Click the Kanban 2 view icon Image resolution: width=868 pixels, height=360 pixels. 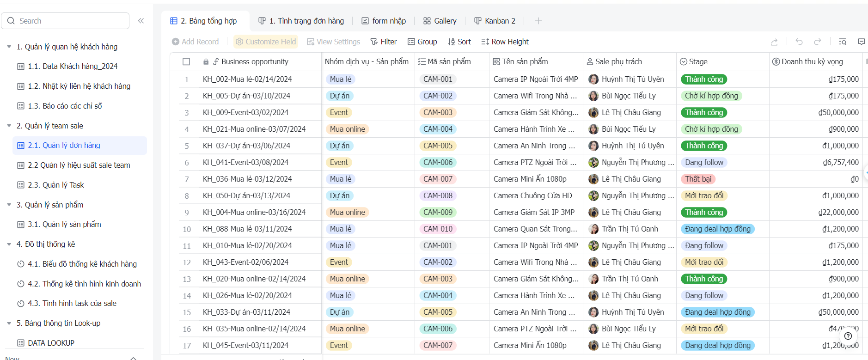(478, 21)
